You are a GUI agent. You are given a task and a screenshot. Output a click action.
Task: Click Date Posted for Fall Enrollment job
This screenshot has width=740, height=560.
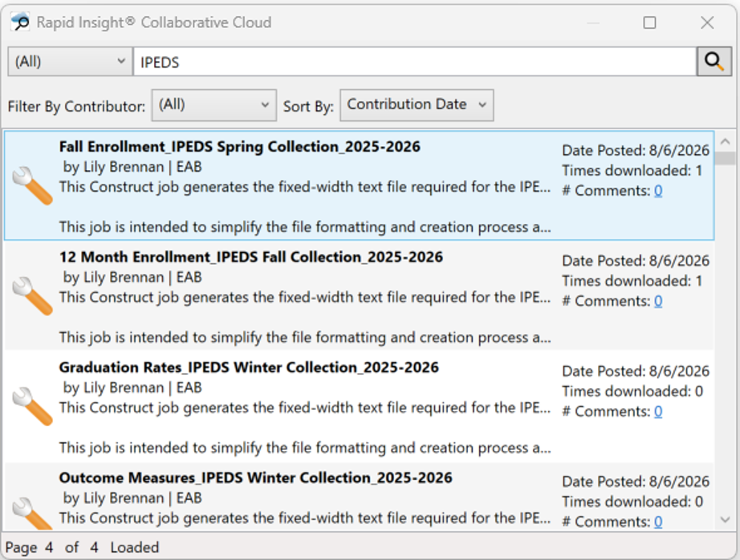636,151
